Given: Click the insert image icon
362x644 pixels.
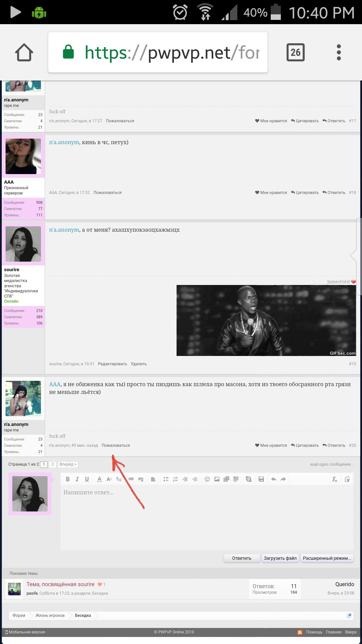Looking at the screenshot, I should pos(217,479).
